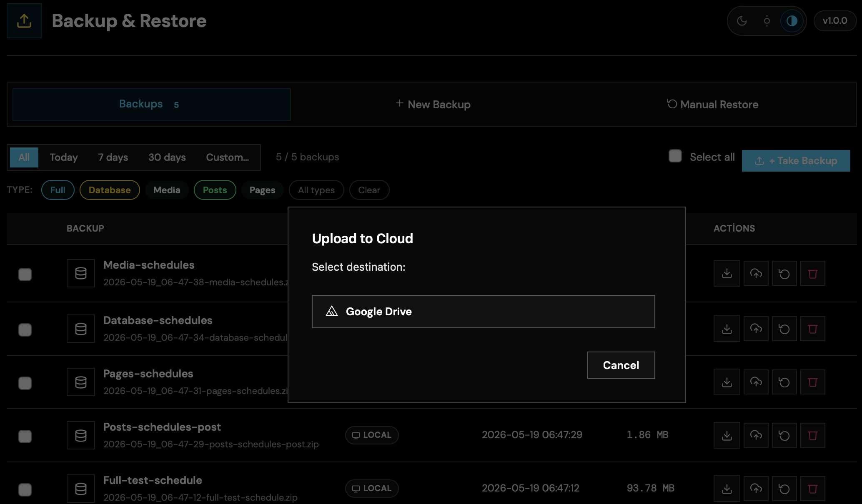Reset filters with All types
862x504 pixels.
316,190
